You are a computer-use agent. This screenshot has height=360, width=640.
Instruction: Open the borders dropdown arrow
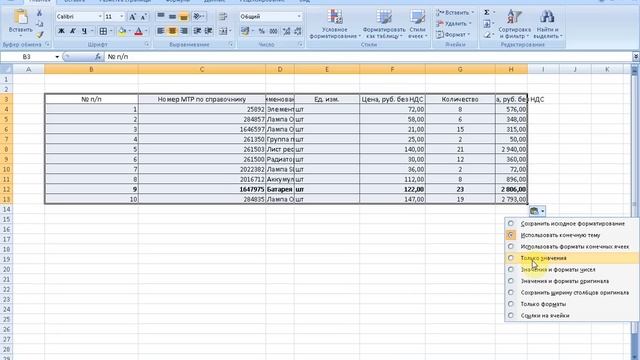(111, 31)
